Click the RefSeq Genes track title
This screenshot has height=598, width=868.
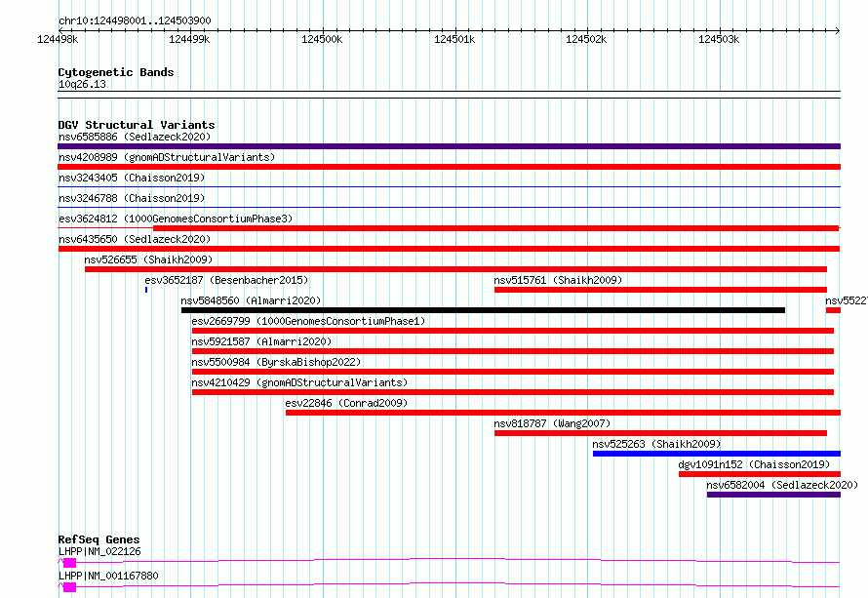point(99,539)
